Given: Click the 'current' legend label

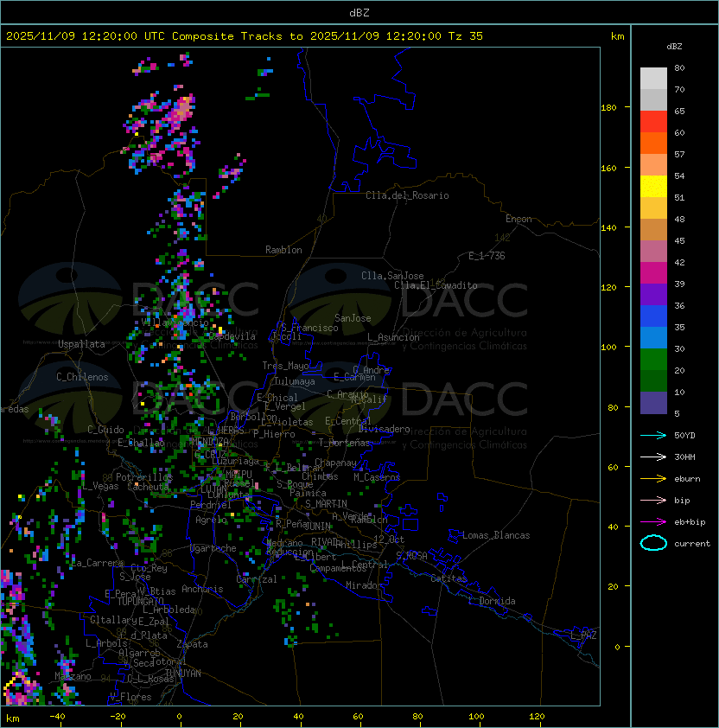Looking at the screenshot, I should pos(692,544).
